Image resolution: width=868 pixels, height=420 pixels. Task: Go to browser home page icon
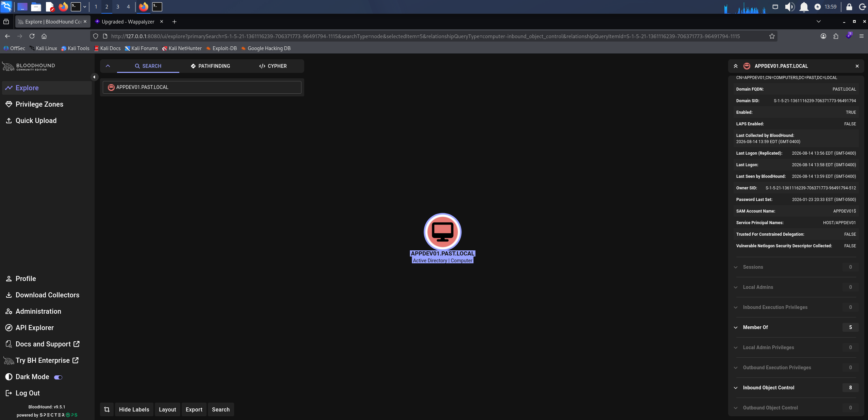coord(44,36)
